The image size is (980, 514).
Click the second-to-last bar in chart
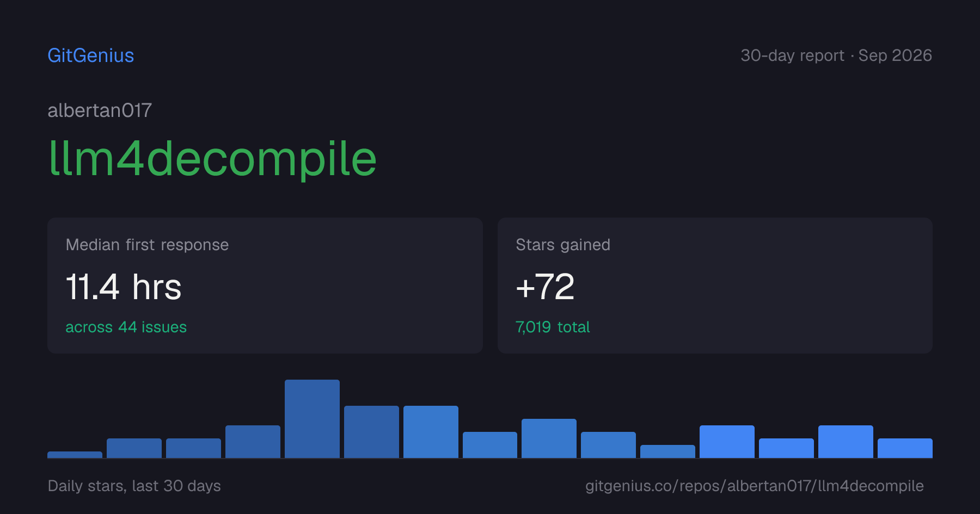point(846,442)
